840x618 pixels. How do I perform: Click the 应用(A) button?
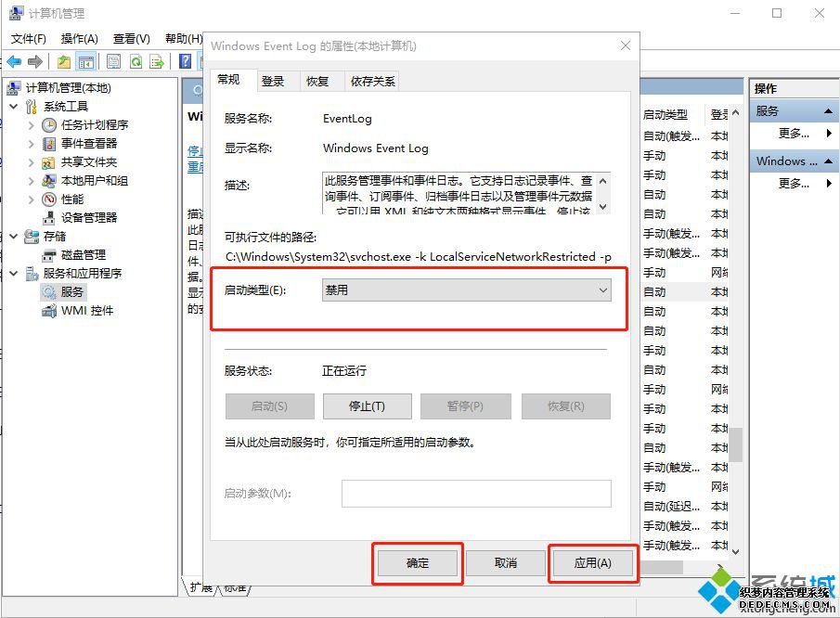pos(592,563)
